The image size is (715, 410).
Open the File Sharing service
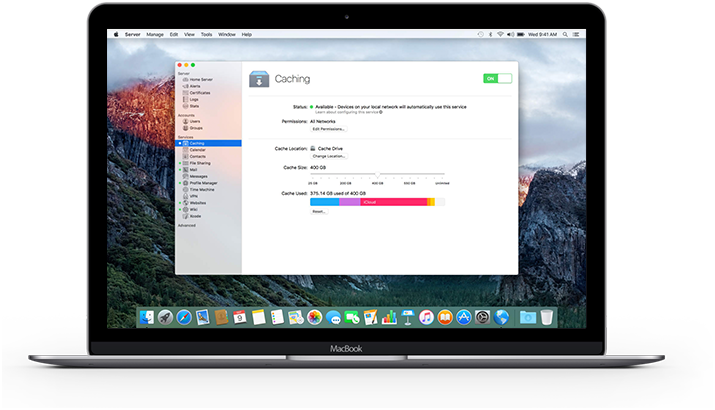click(199, 163)
